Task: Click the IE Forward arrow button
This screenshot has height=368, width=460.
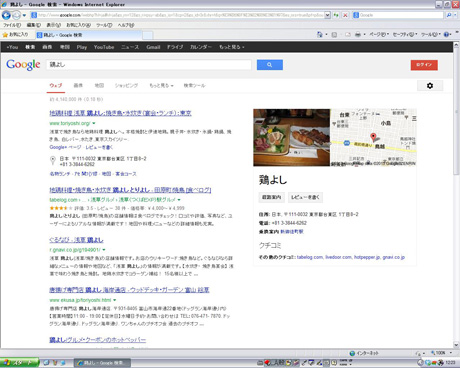Action: (16, 15)
